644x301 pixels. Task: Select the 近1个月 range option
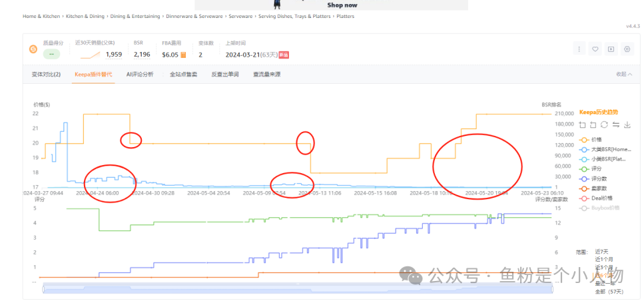(x=604, y=260)
